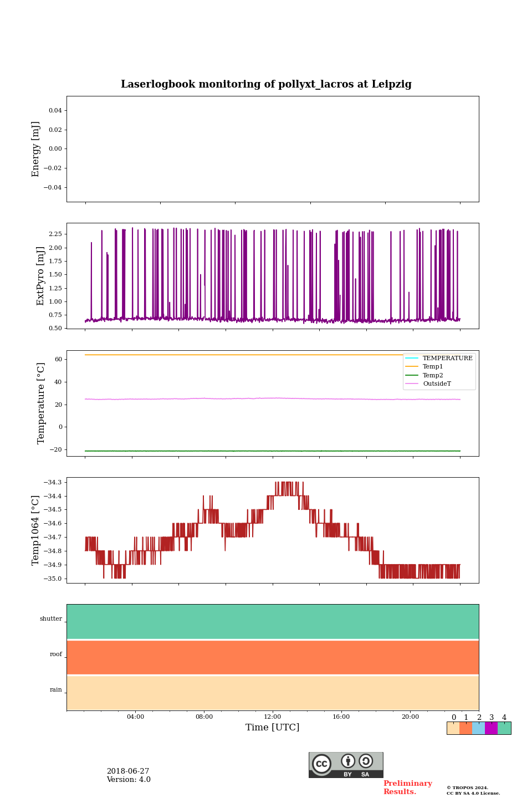
Task: Select the Temp1 legend entry
Action: coord(424,367)
